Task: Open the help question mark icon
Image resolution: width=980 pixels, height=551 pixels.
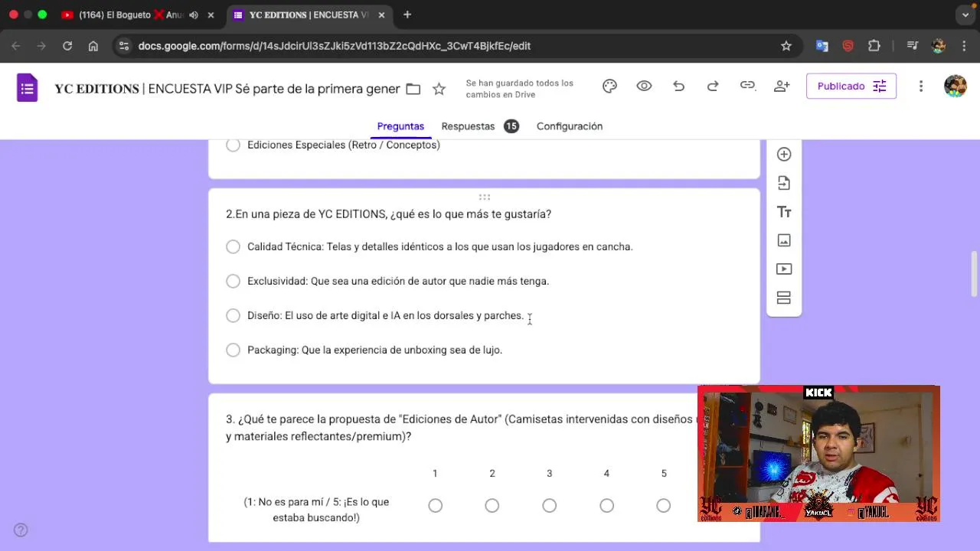Action: [x=21, y=530]
